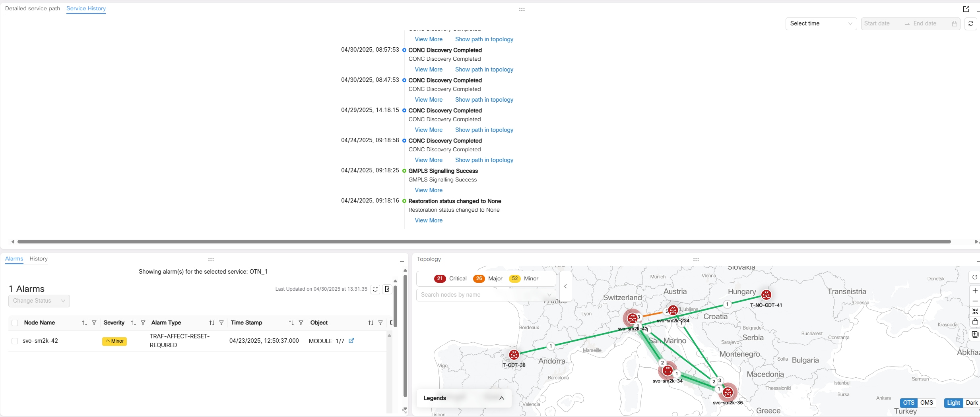
Task: Select the svo-sm2k-34 node on map
Action: [x=668, y=371]
